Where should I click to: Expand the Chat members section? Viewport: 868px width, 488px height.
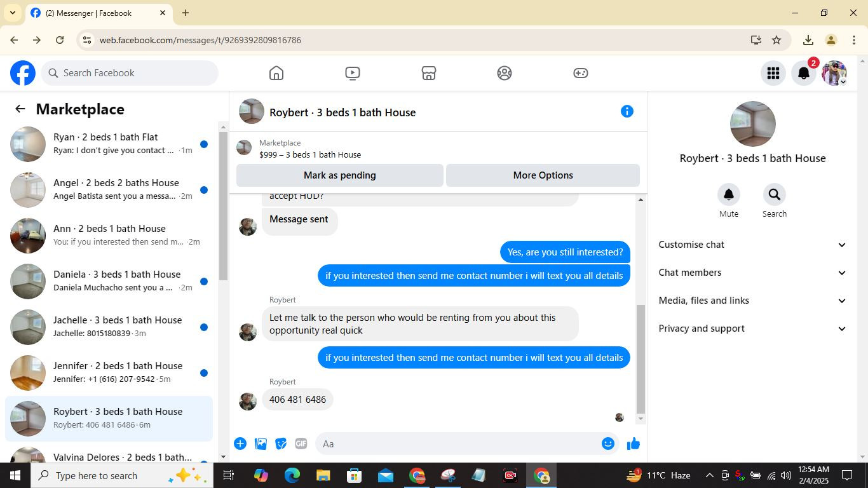click(752, 273)
